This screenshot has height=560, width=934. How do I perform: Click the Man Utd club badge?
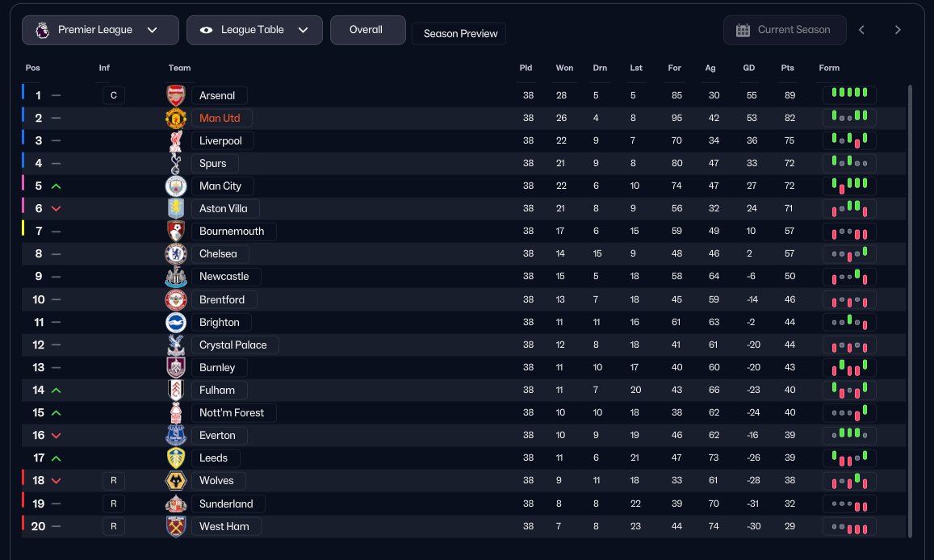pos(175,118)
